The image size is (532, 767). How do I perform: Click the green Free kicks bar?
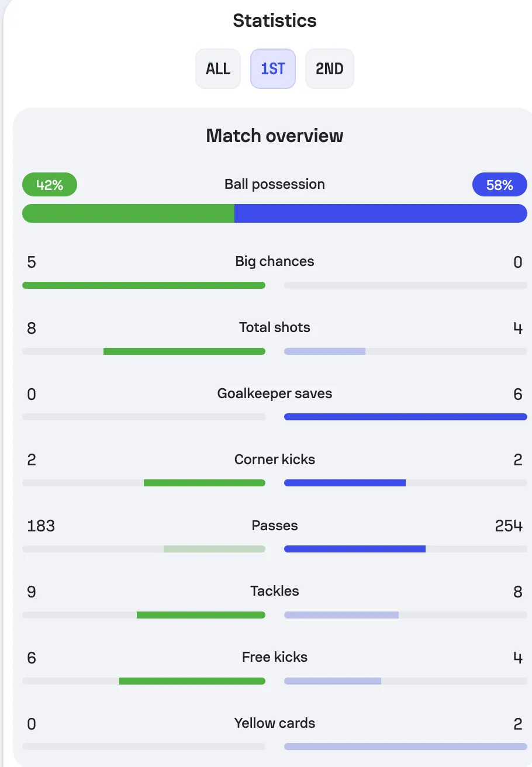tap(192, 681)
